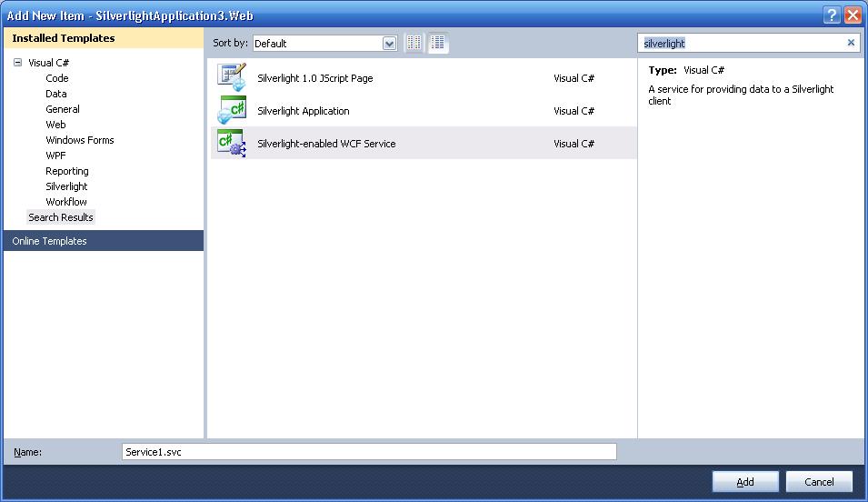This screenshot has height=502, width=868.
Task: Click the Add button
Action: tap(745, 482)
